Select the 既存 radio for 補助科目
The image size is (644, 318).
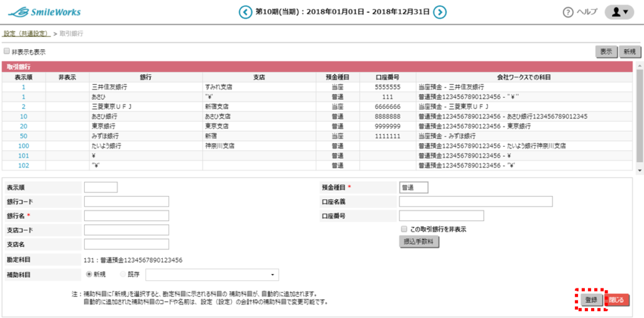(x=123, y=274)
